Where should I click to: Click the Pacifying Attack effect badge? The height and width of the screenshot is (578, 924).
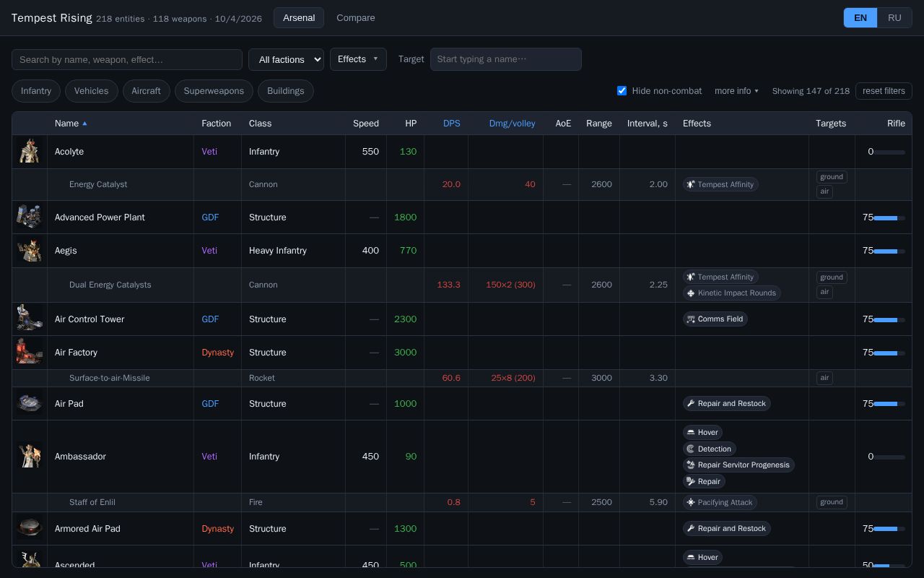(720, 502)
